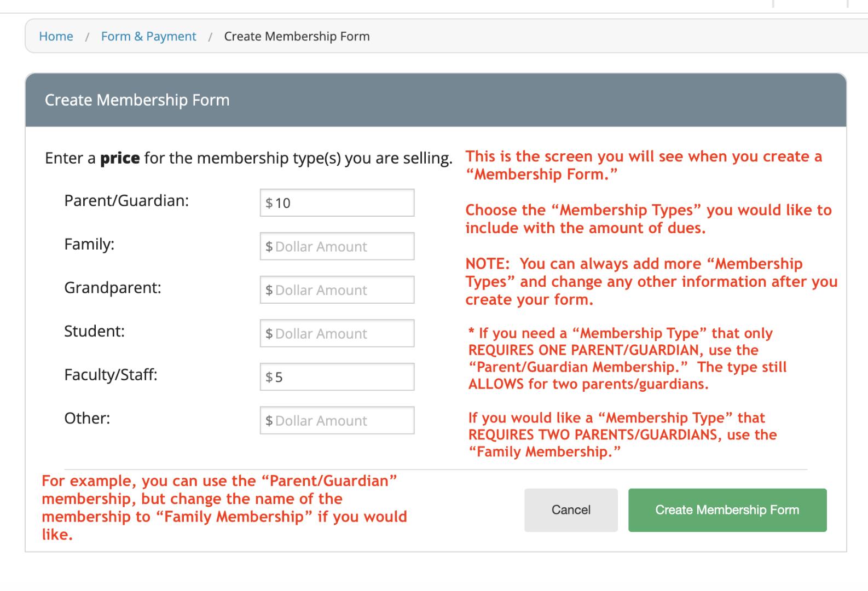Viewport: 868px width, 591px height.
Task: Click the Student field label
Action: tap(94, 331)
